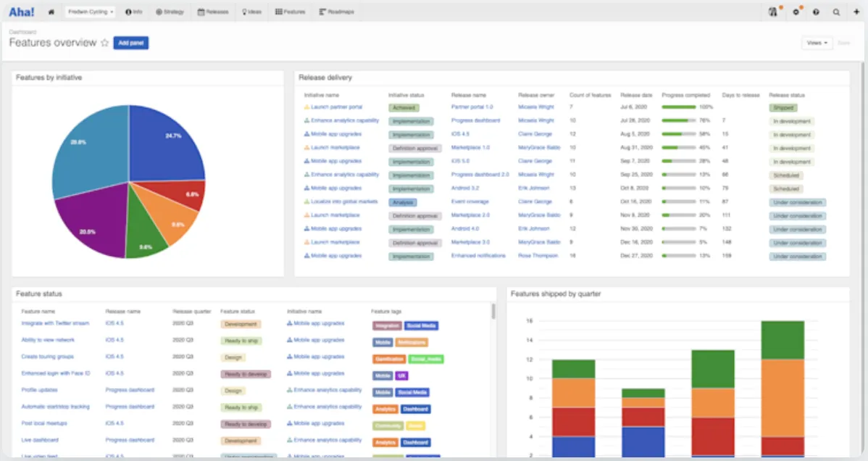This screenshot has width=868, height=461.
Task: Click the home icon in top navigation
Action: 51,12
